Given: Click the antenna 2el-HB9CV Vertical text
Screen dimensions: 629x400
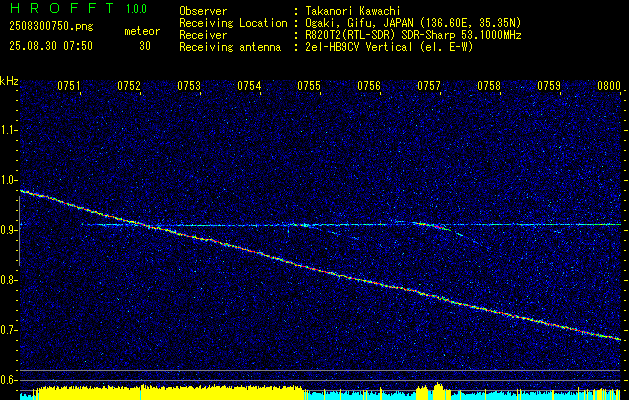Looking at the screenshot, I should tap(389, 47).
